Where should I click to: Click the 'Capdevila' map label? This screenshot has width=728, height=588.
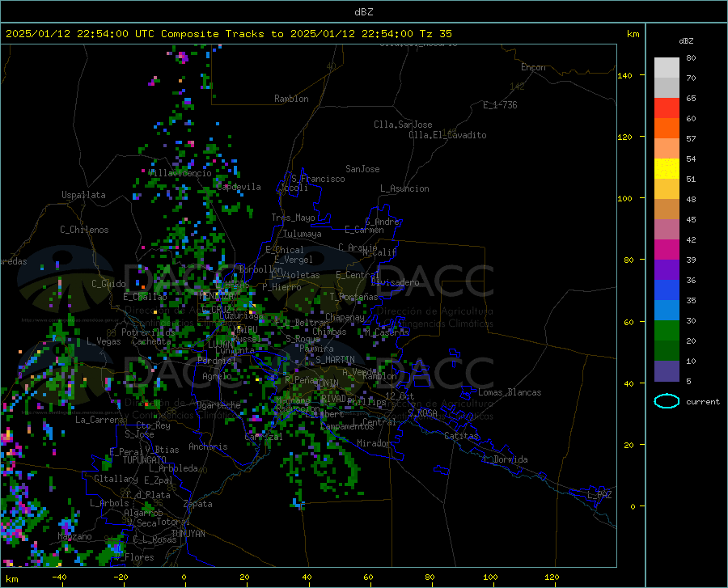point(239,187)
